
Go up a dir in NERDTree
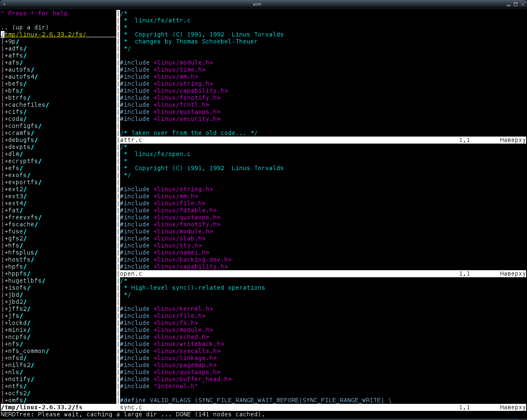[25, 27]
